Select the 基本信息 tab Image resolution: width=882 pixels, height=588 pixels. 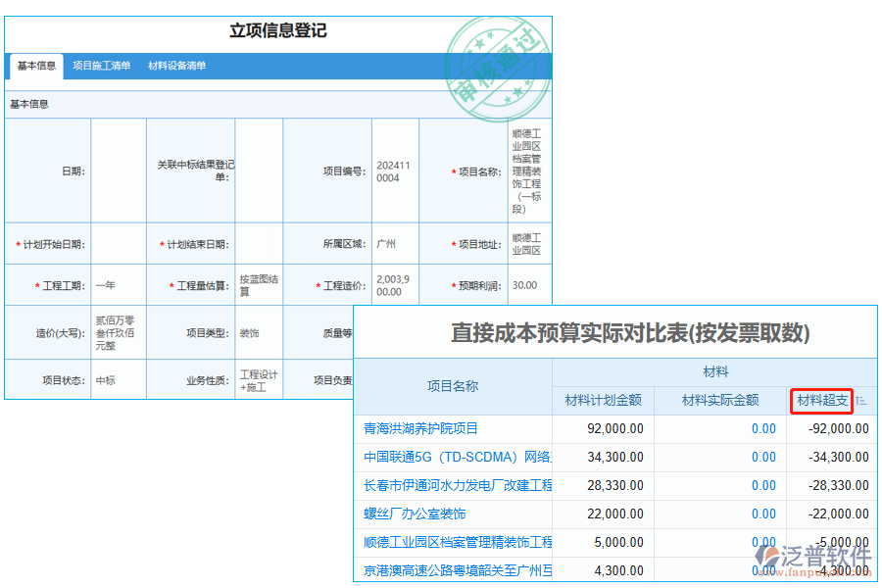tap(34, 67)
